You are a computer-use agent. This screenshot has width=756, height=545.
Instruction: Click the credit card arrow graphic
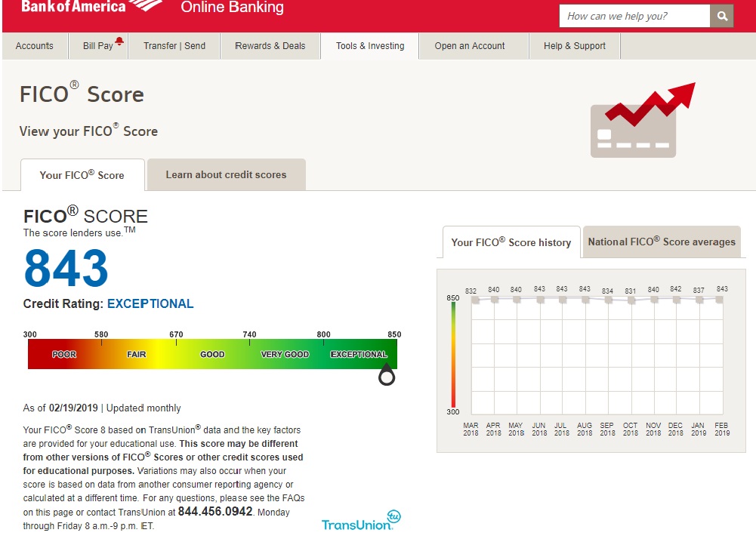pyautogui.click(x=643, y=120)
